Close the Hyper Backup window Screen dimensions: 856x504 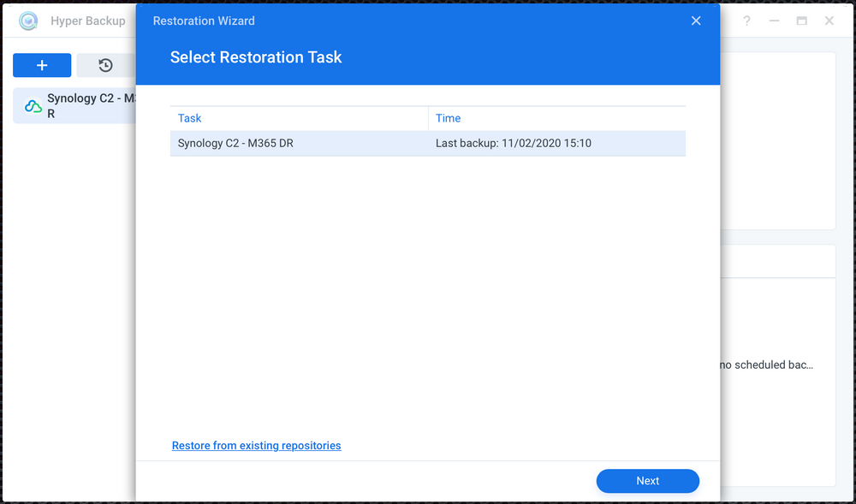(829, 21)
